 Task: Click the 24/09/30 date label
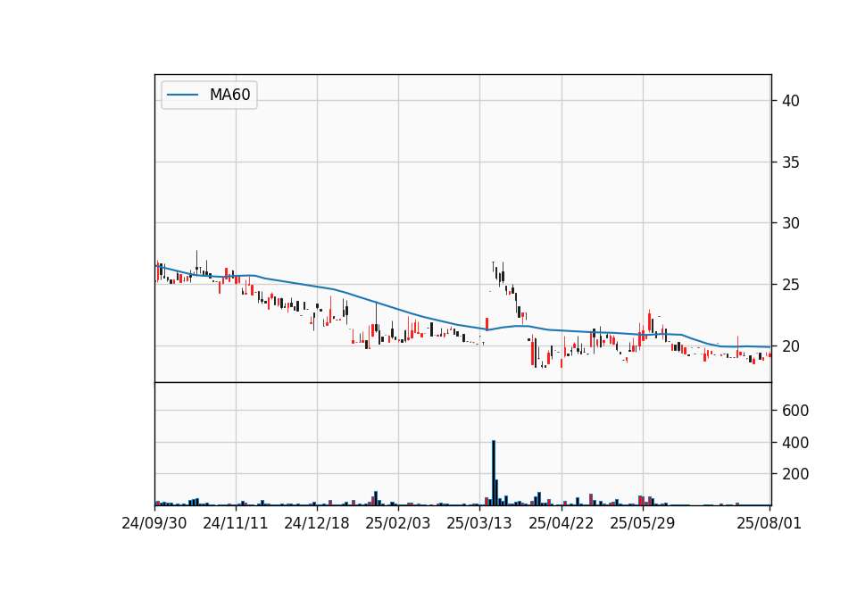point(154,523)
